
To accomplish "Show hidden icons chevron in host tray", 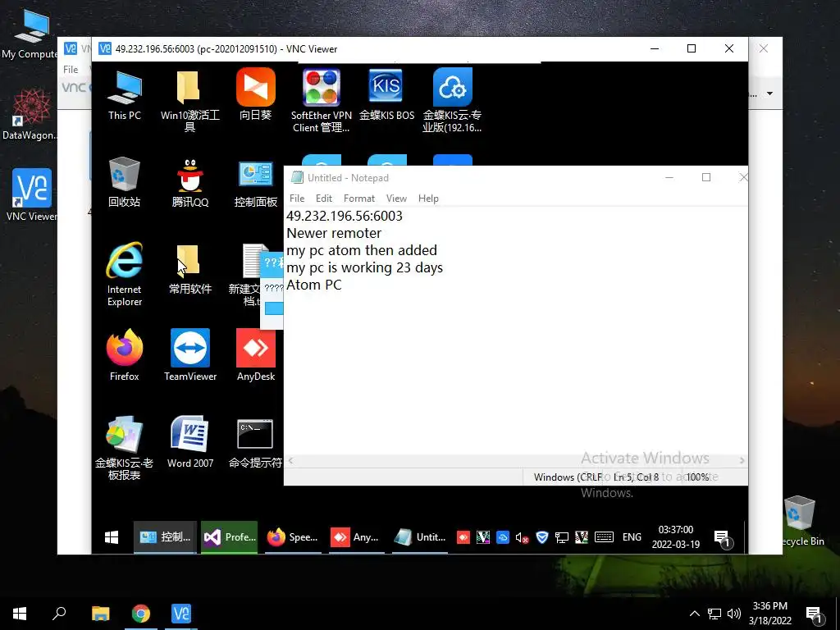I will pos(694,614).
